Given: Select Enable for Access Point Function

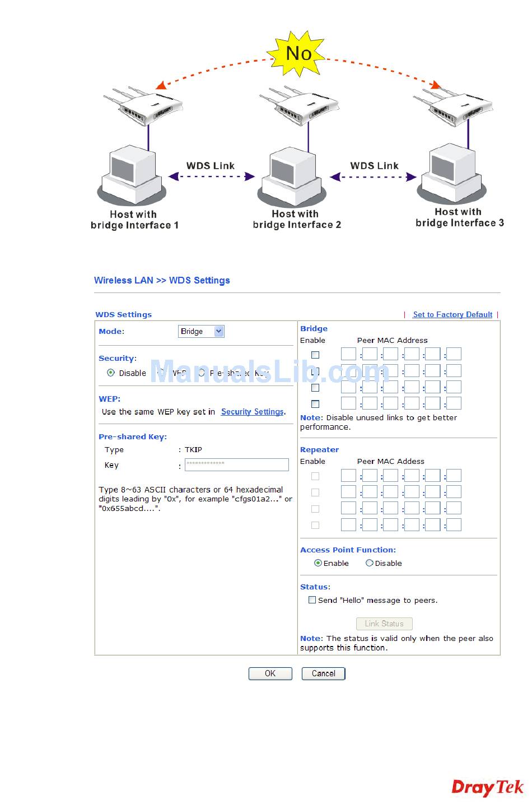Looking at the screenshot, I should tap(318, 563).
